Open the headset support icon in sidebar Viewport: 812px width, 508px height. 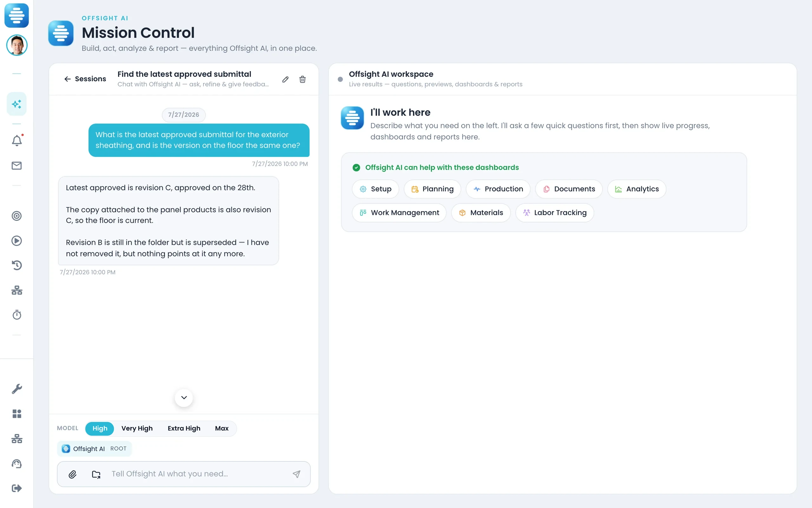17,464
